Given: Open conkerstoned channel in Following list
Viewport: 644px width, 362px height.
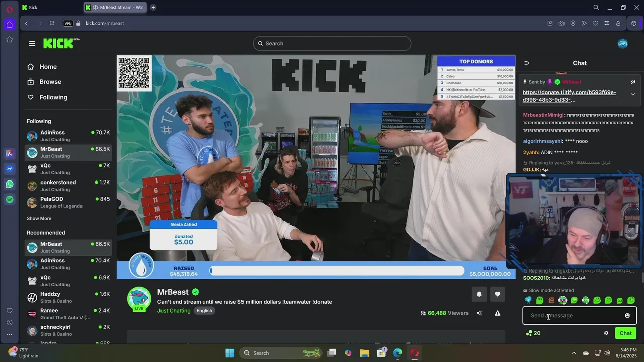Looking at the screenshot, I should coord(68,186).
